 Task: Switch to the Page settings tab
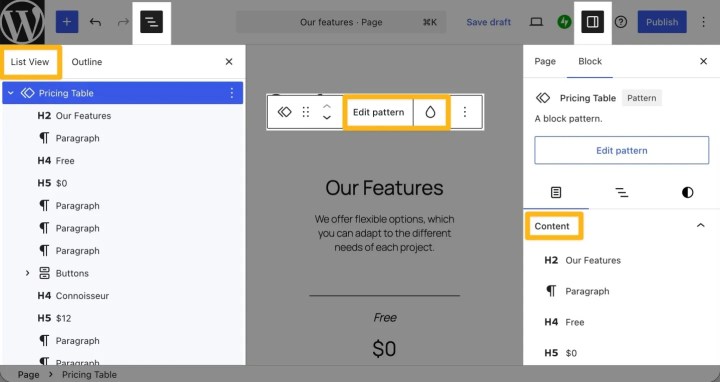[x=545, y=61]
